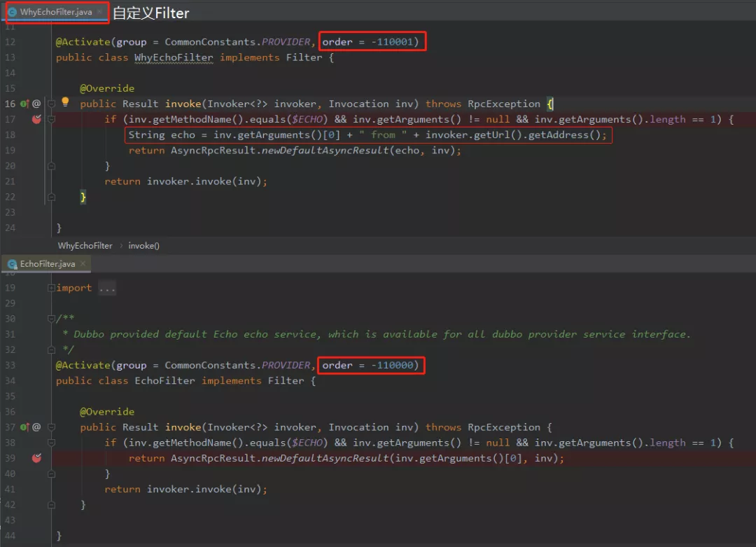This screenshot has width=756, height=547.
Task: Collapse the Javadoc comment fold at line 30
Action: pos(51,319)
